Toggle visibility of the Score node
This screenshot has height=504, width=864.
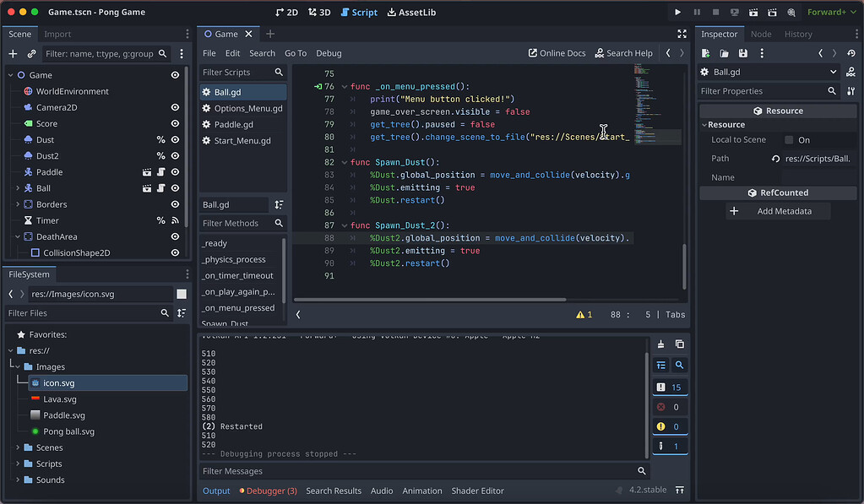coord(175,123)
